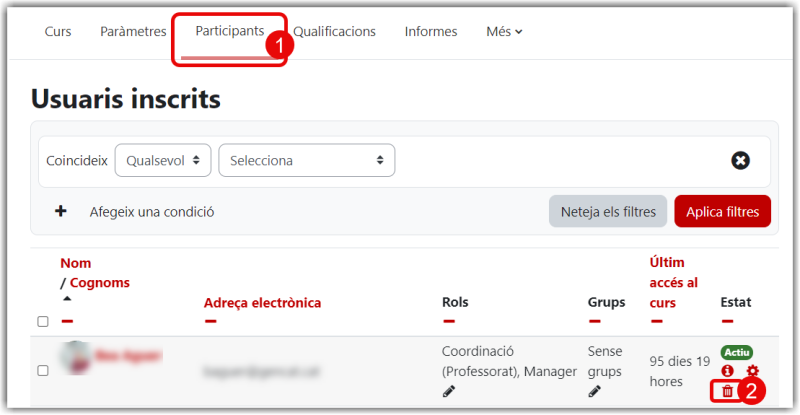This screenshot has height=415, width=800.
Task: Click the user's profile avatar
Action: [76, 356]
